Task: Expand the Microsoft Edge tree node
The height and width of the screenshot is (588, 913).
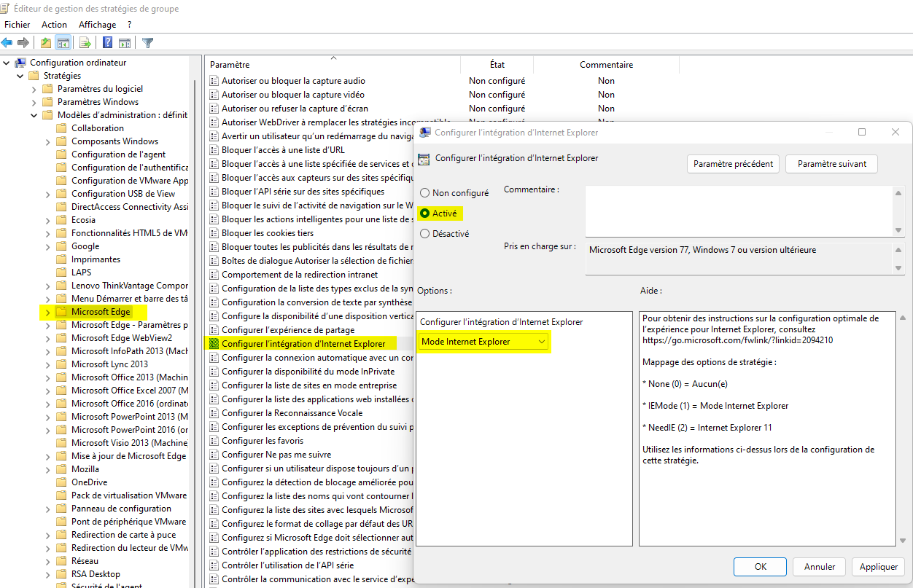Action: point(47,312)
